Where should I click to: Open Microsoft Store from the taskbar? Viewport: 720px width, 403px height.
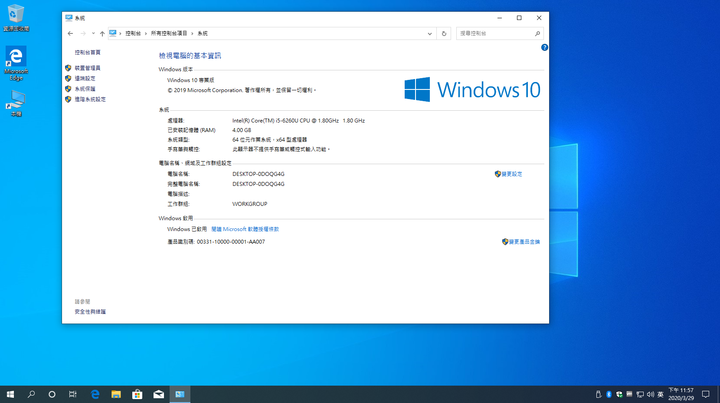[x=137, y=394]
